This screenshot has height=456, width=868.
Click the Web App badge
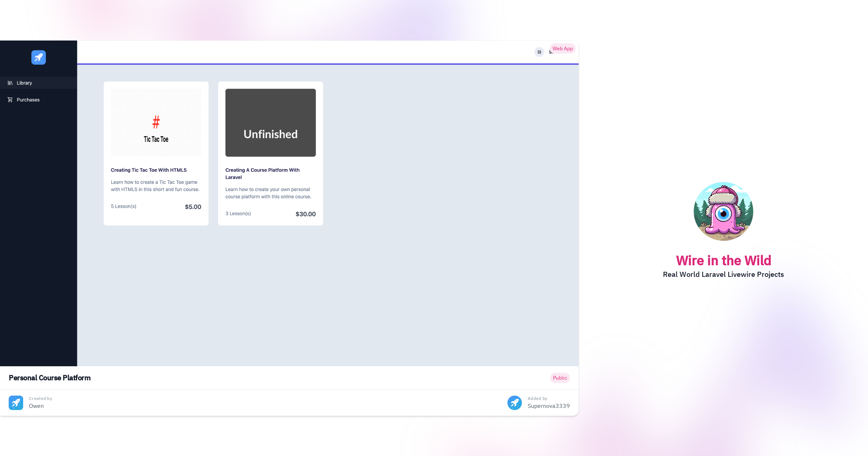click(x=562, y=48)
